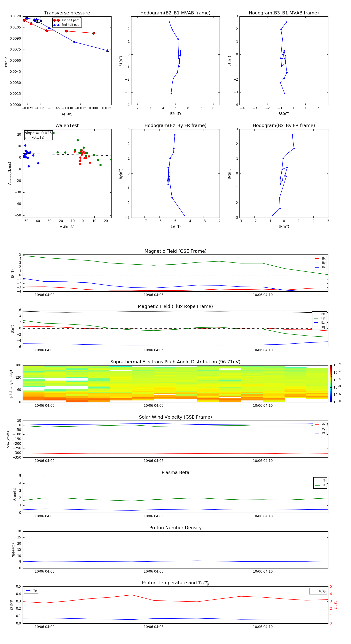Click '10/06 04:10' tick under Proton Temperature plot
351x644 pixels.
[x=262, y=627]
